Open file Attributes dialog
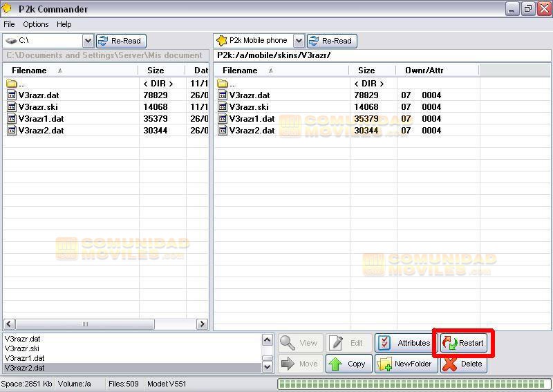This screenshot has height=392, width=553. point(405,343)
